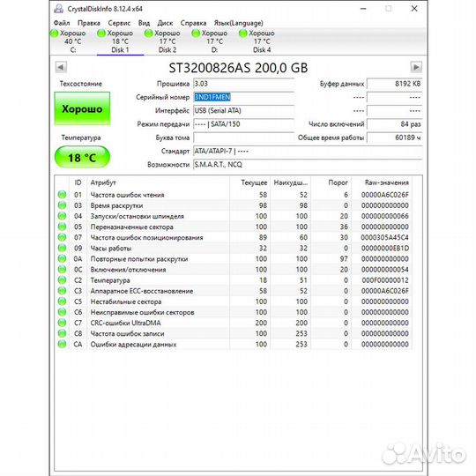This screenshot has height=476, width=476.
Task: Open the Правка menu
Action: (89, 23)
